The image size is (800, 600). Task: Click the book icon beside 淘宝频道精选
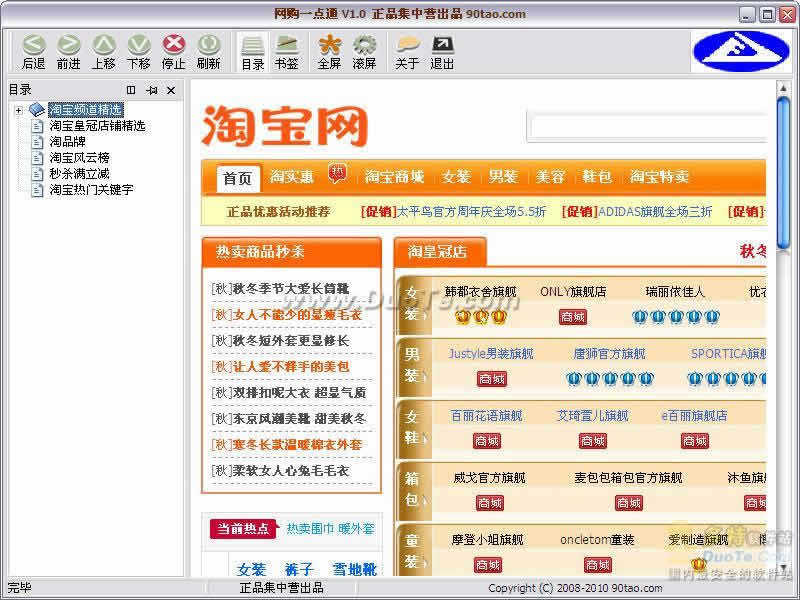point(37,109)
